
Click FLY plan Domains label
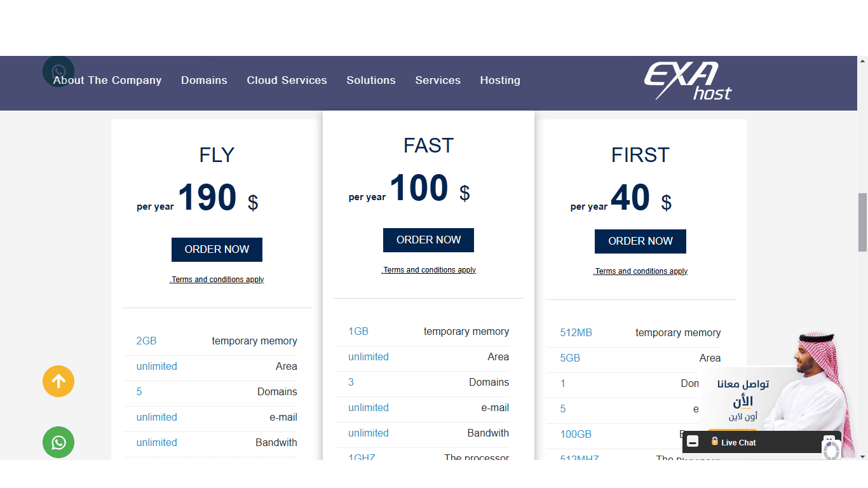[277, 392]
